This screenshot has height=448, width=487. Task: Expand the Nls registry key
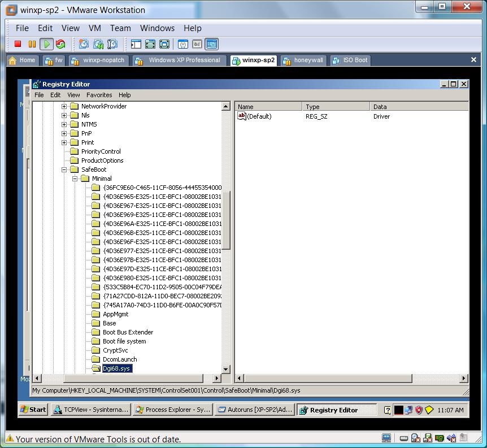[x=64, y=115]
